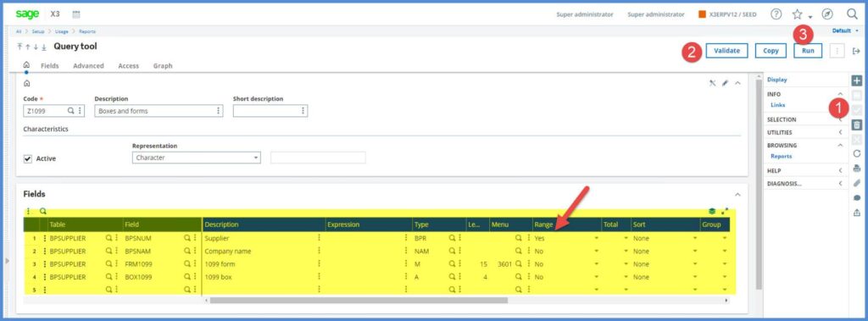The width and height of the screenshot is (868, 321).
Task: Collapse the Fields section chevron
Action: [x=737, y=194]
